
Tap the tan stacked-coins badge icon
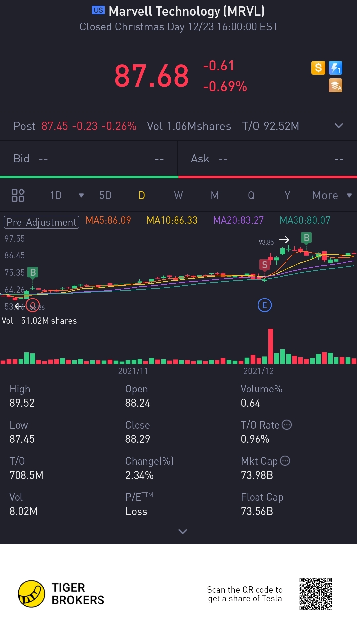(335, 85)
